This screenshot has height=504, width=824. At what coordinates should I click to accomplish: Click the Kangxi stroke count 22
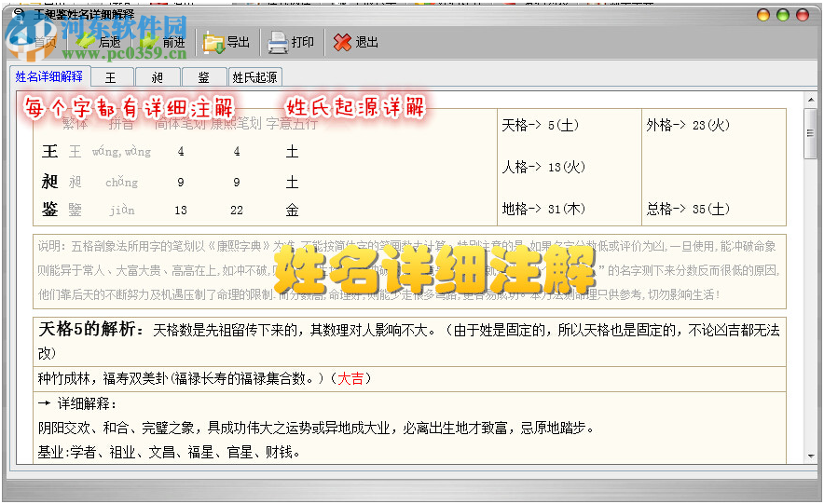pos(237,210)
